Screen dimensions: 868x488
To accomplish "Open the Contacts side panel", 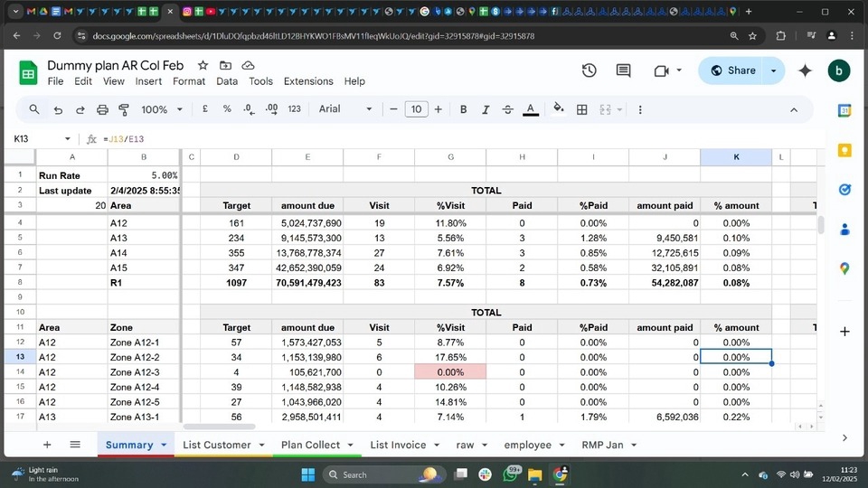I will click(x=844, y=229).
